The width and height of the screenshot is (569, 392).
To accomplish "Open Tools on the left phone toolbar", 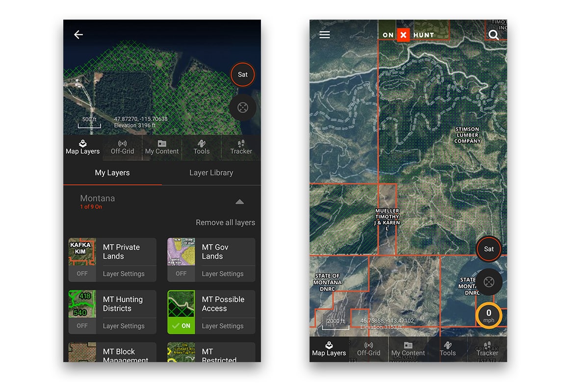I will pos(201,147).
